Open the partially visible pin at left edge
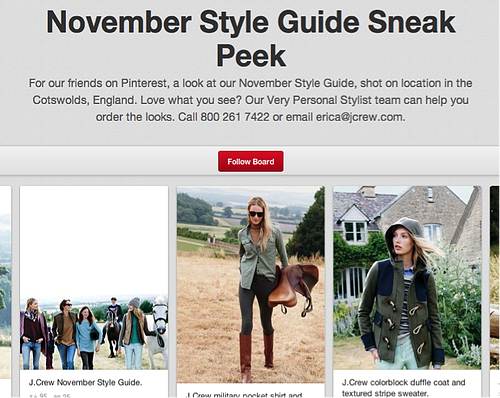Screen dimensions: 500x398 pyautogui.click(x=5, y=292)
